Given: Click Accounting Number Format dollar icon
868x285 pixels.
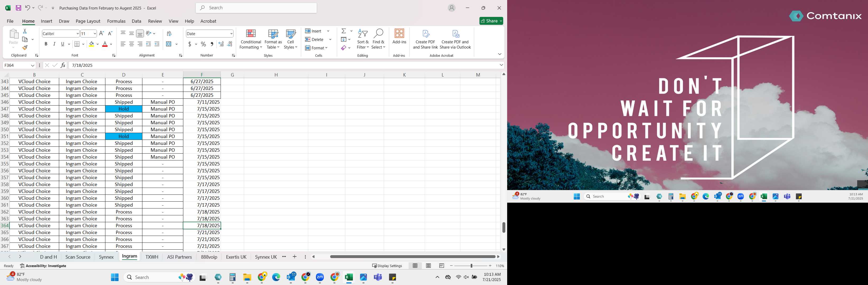Looking at the screenshot, I should click(190, 44).
